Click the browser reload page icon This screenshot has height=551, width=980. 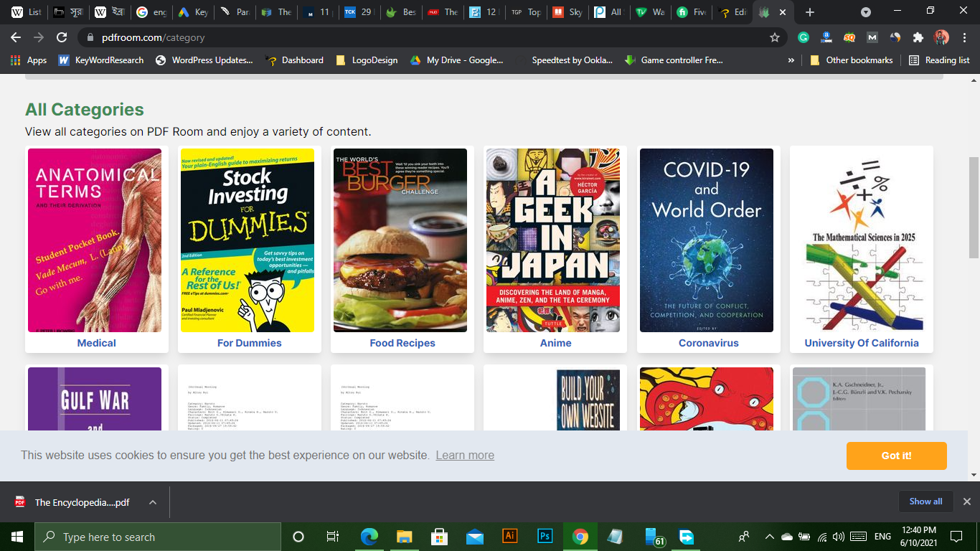[x=62, y=37]
